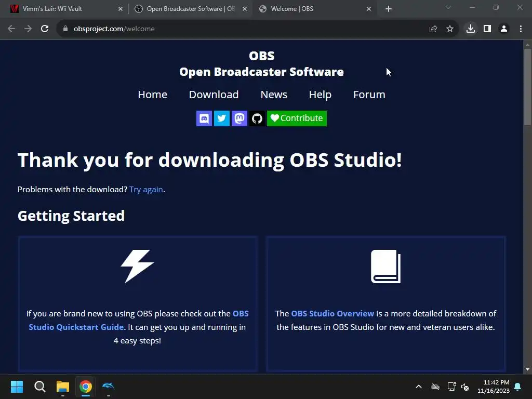This screenshot has width=532, height=399.
Task: Click the site padlock icon
Action: 65,29
